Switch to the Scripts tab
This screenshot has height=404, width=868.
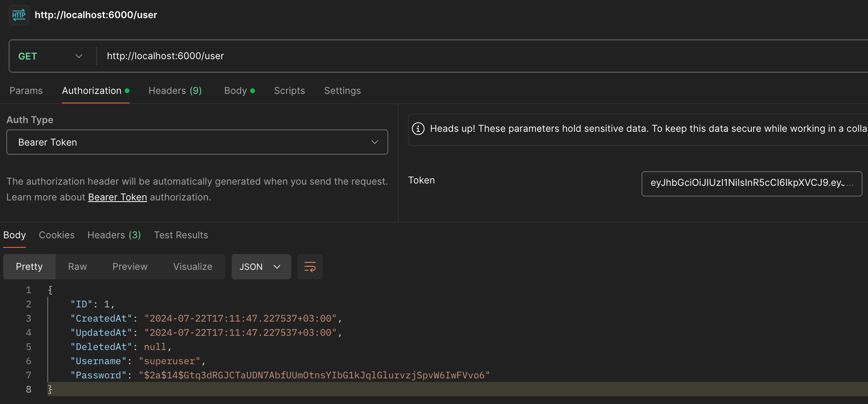tap(290, 91)
